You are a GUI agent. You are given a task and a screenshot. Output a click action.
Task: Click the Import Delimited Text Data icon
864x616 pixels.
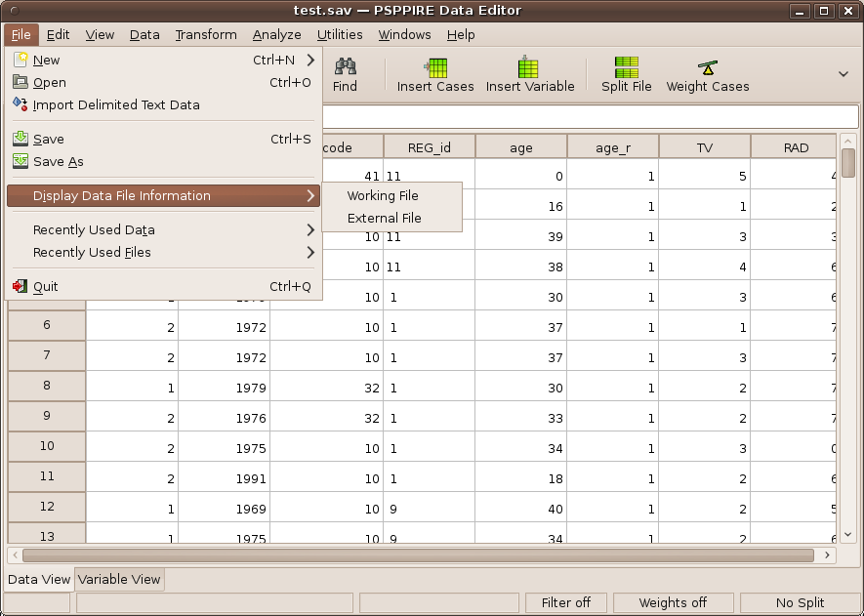click(21, 103)
